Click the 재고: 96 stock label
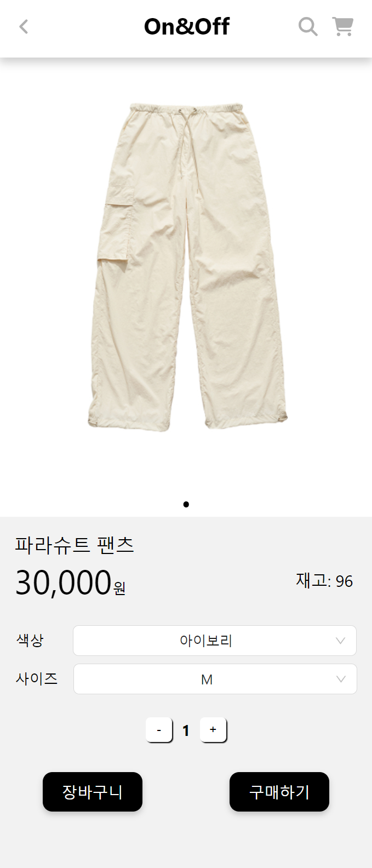 click(x=324, y=580)
